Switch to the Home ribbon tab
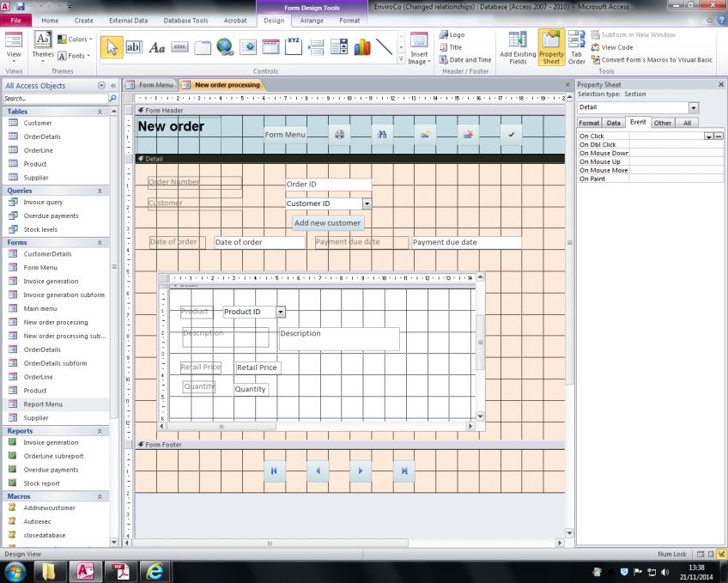Viewport: 728px width, 583px height. click(50, 21)
